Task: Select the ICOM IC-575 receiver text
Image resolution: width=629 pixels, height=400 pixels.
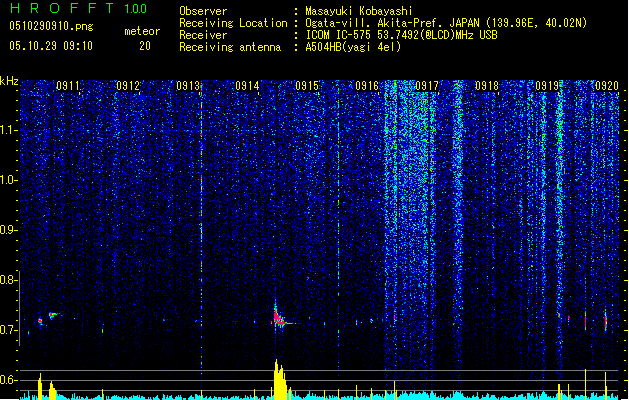Action: tap(401, 35)
